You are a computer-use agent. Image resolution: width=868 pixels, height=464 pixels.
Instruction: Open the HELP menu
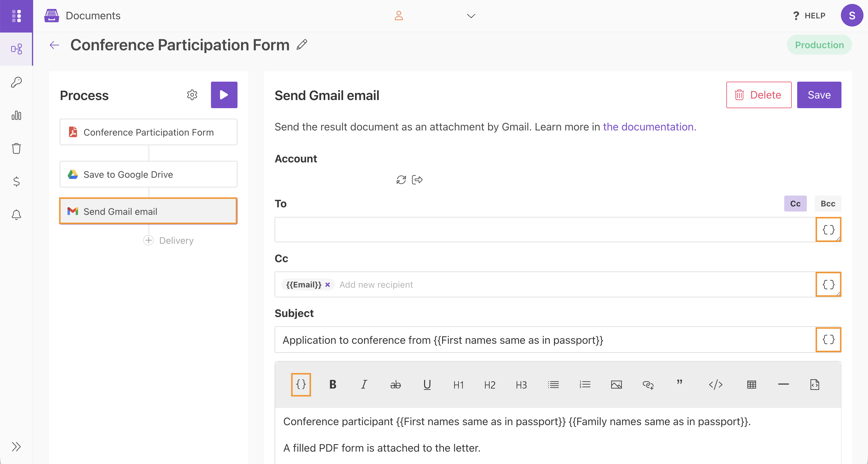click(x=809, y=16)
